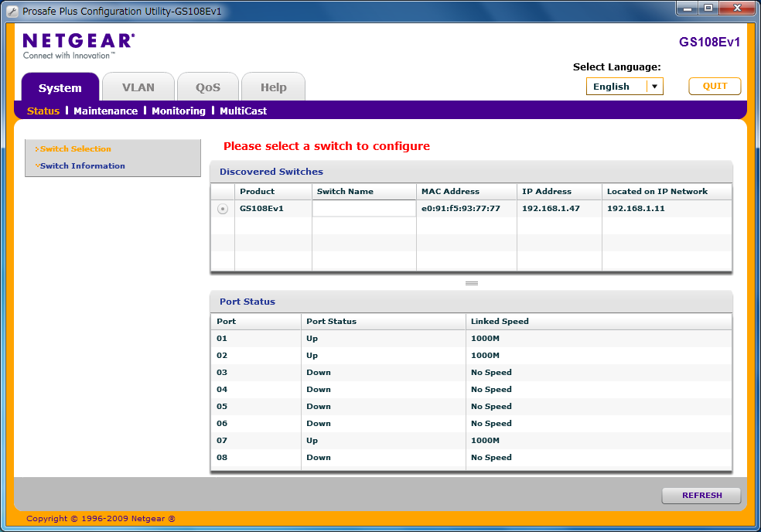Click the English language combo box
Image resolution: width=761 pixels, height=532 pixels.
616,87
